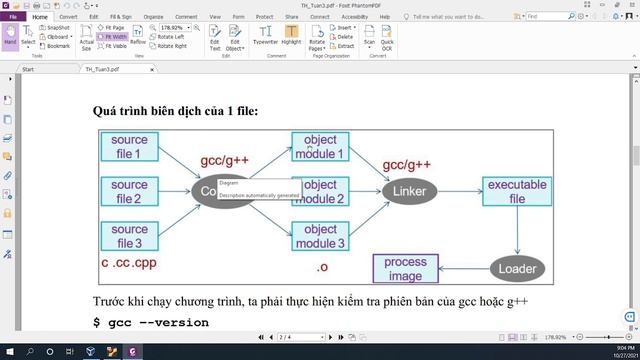Open the page number dropdown in status bar
The height and width of the screenshot is (360, 640).
322,337
